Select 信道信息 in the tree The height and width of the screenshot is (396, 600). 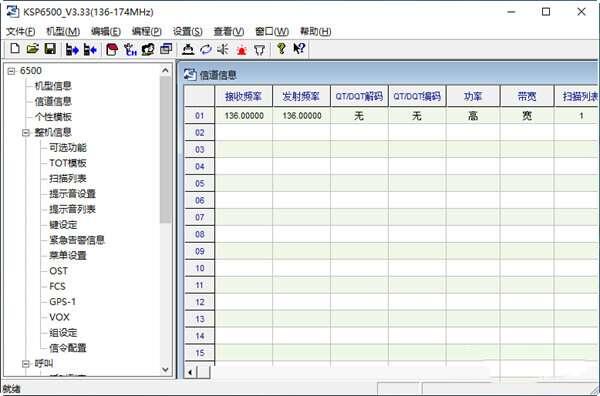click(53, 101)
